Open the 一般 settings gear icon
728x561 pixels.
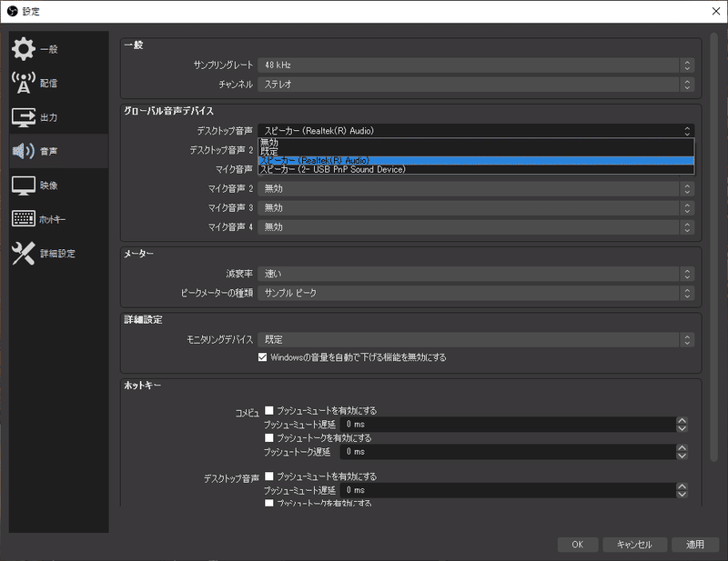tap(24, 49)
